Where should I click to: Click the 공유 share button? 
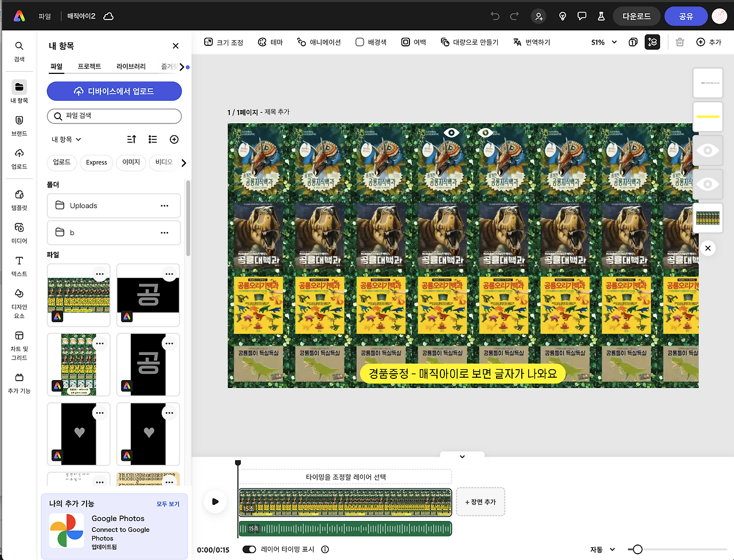coord(686,16)
